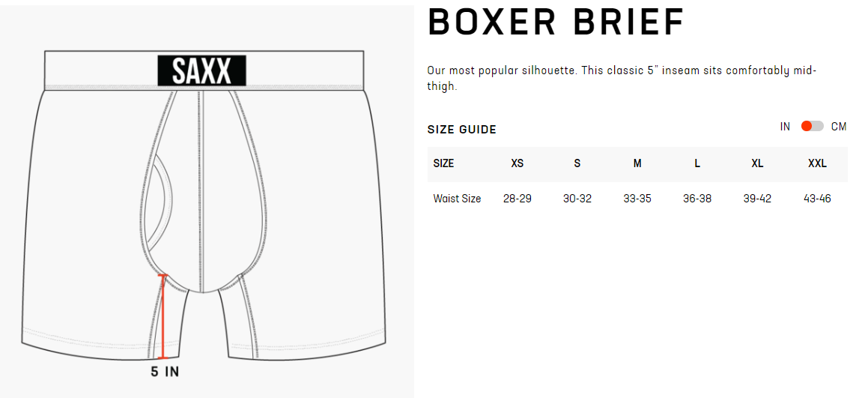Click the 43-46 waist size value
The width and height of the screenshot is (868, 398).
[x=817, y=199]
